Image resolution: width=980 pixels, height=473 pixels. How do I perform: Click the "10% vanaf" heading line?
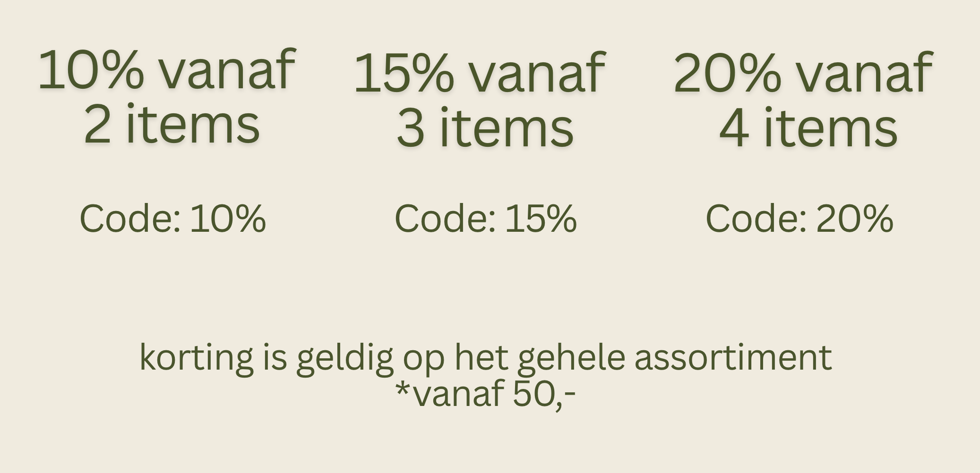pyautogui.click(x=167, y=70)
